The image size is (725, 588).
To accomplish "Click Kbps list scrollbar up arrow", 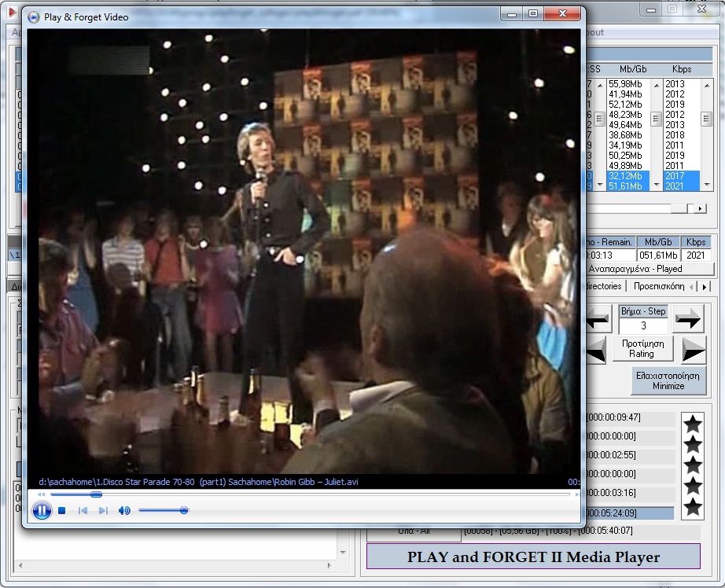I will (x=706, y=85).
